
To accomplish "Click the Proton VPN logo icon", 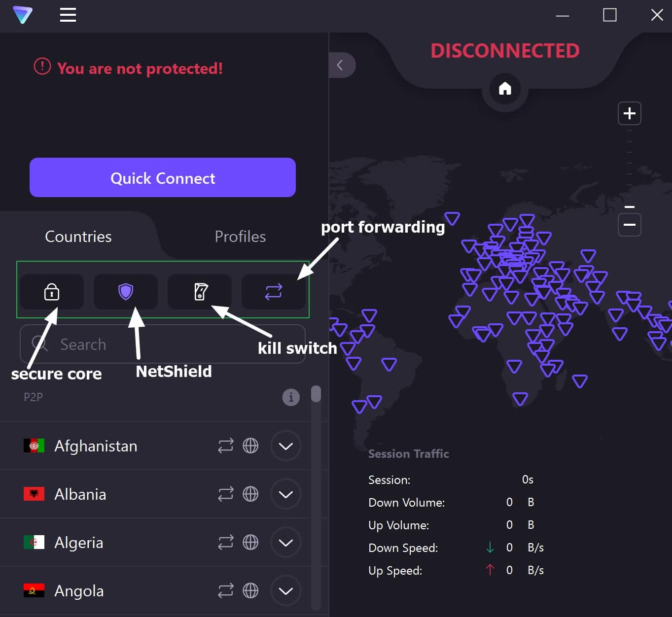I will click(23, 15).
